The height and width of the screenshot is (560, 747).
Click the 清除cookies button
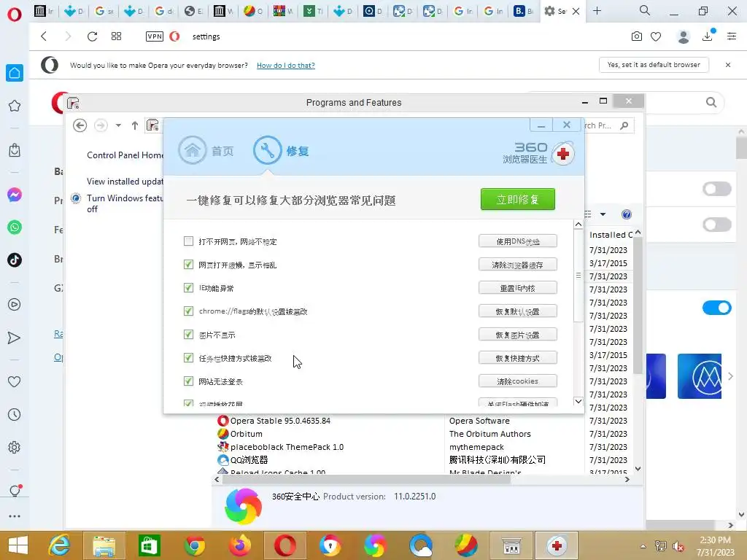click(518, 381)
